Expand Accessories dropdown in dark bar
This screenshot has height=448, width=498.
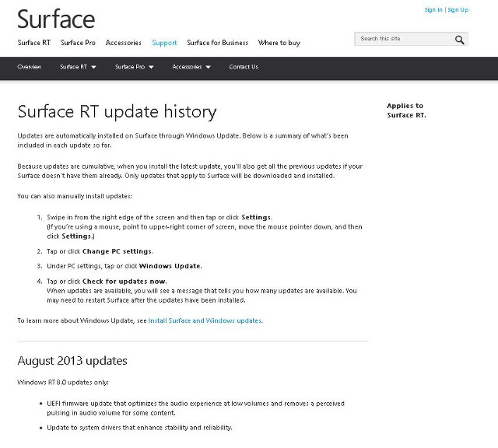pos(191,67)
